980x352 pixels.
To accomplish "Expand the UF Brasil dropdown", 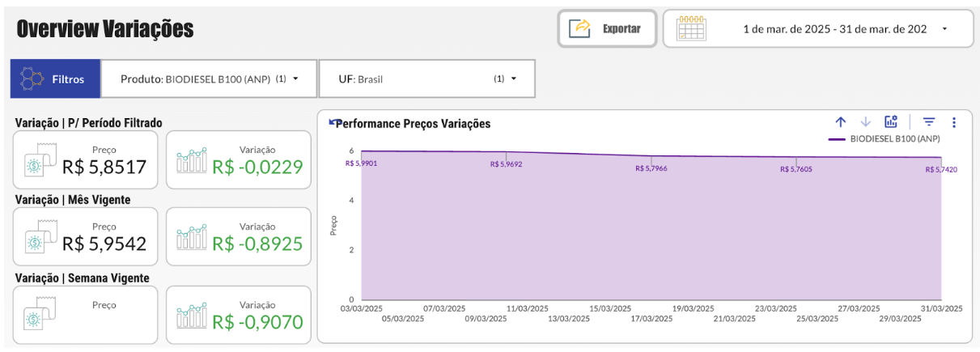I will 513,78.
